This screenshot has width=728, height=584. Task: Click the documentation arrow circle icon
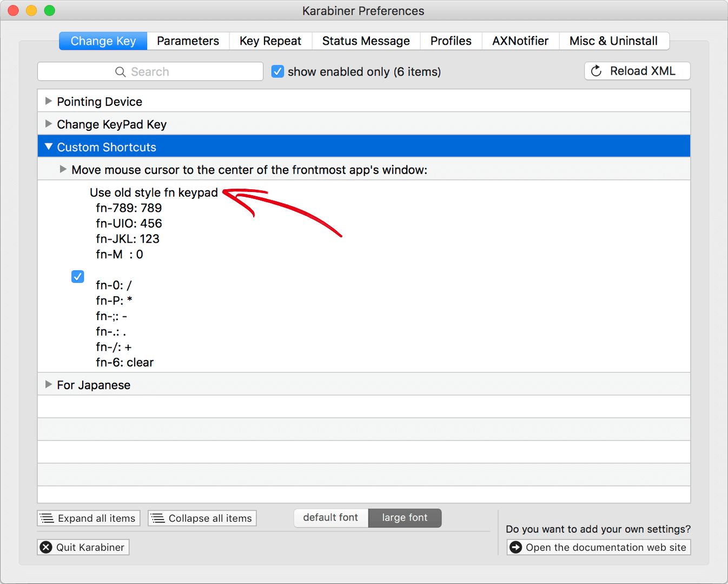(x=516, y=547)
